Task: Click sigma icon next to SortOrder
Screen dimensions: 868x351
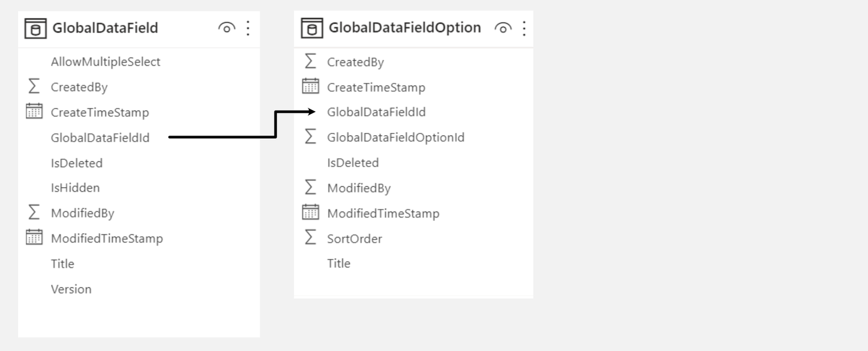Action: coord(310,238)
